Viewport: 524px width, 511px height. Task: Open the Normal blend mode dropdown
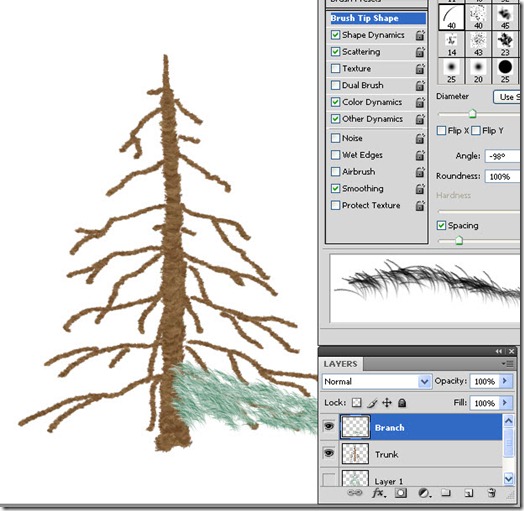coord(377,381)
